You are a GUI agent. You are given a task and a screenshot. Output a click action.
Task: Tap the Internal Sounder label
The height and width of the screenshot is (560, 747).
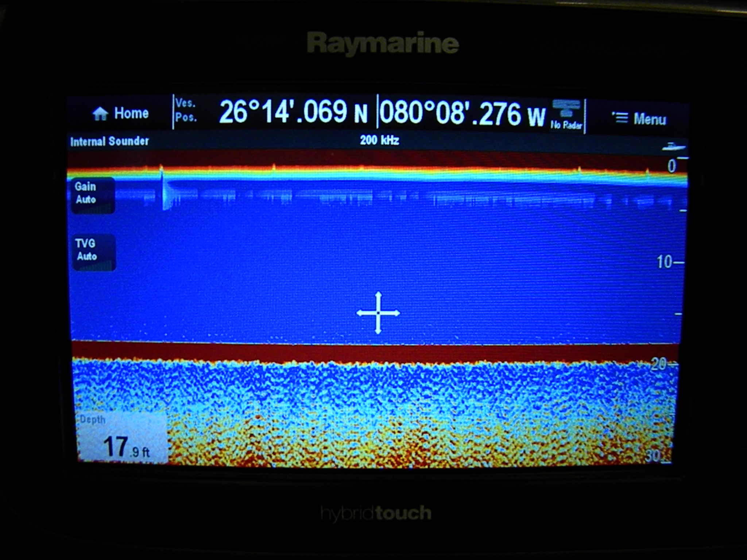[x=109, y=141]
